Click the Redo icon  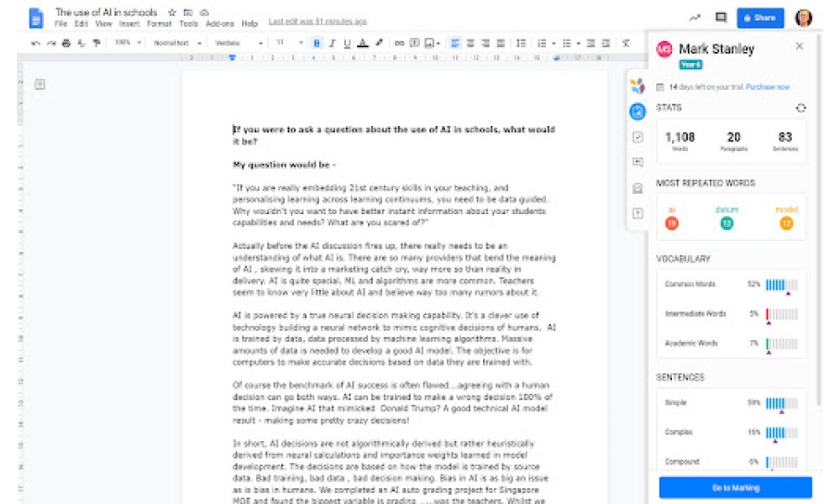[x=51, y=43]
